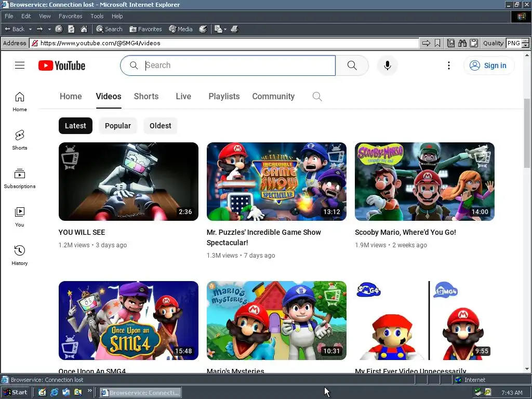Open History in YouTube sidebar
532x399 pixels.
[x=20, y=255]
